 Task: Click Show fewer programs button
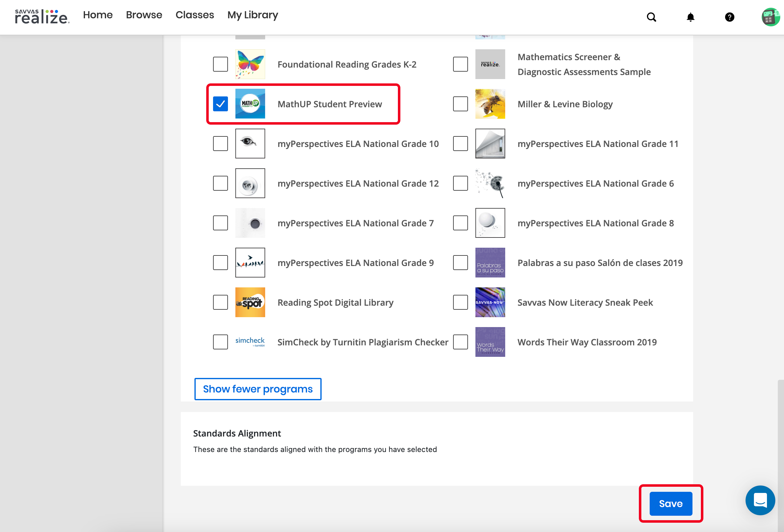258,389
